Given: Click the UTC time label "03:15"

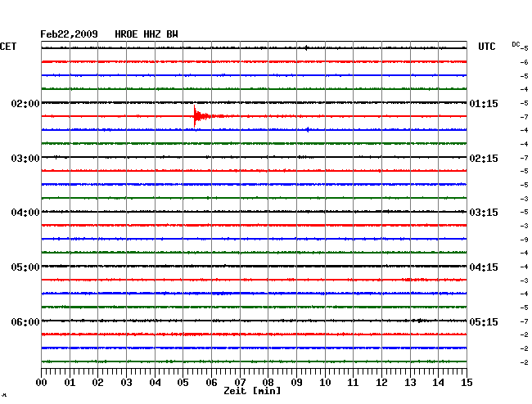Looking at the screenshot, I should tap(484, 213).
